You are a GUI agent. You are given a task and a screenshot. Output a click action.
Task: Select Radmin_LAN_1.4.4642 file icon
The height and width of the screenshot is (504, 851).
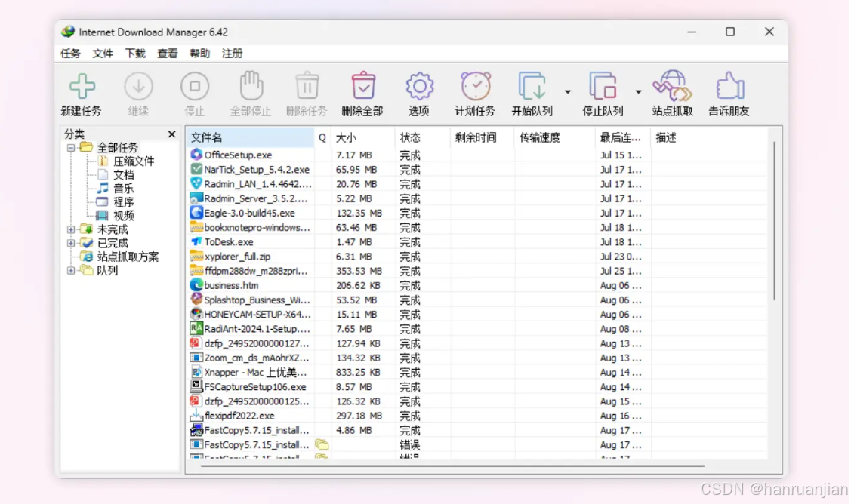click(196, 184)
